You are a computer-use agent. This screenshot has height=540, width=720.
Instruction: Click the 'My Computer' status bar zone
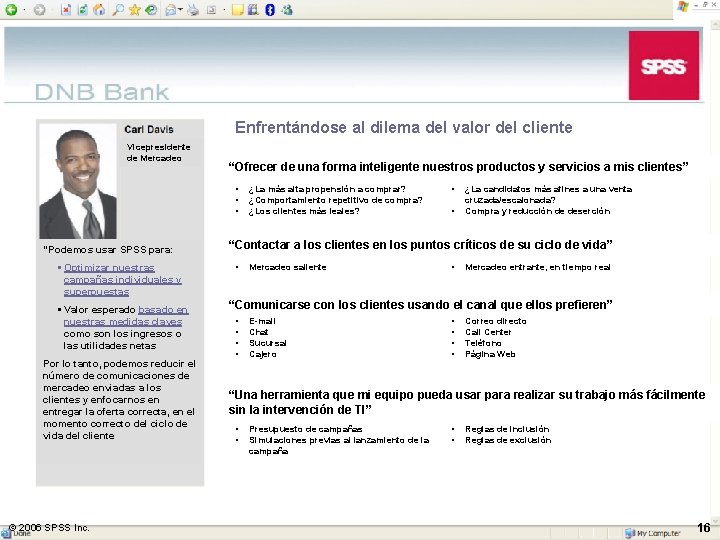pyautogui.click(x=652, y=533)
